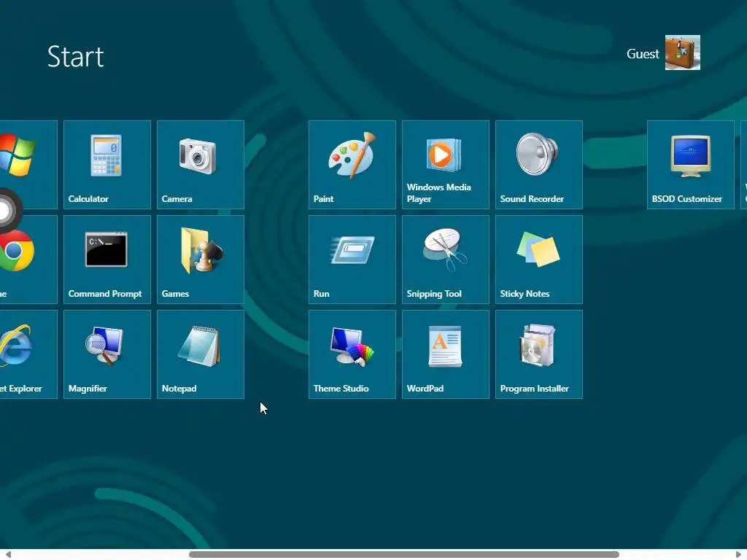Image resolution: width=747 pixels, height=560 pixels.
Task: Launch Snipping Tool tile
Action: tap(446, 260)
